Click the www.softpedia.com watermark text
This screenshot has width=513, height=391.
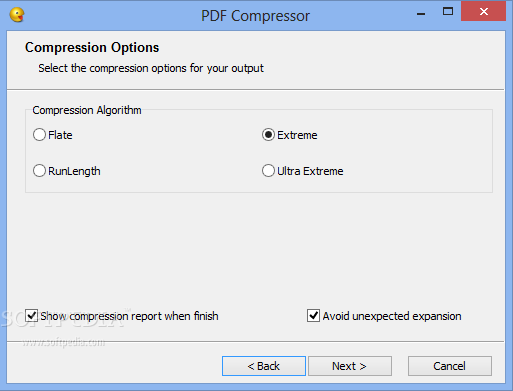click(x=63, y=342)
